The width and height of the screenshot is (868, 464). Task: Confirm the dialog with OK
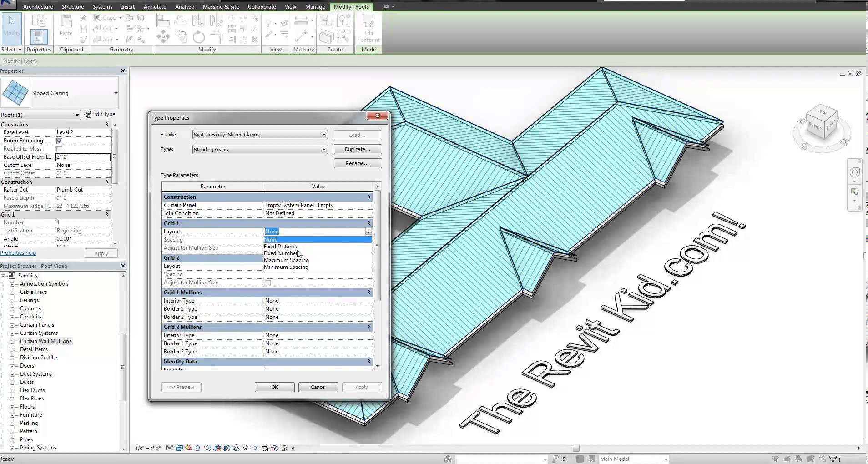pos(274,387)
